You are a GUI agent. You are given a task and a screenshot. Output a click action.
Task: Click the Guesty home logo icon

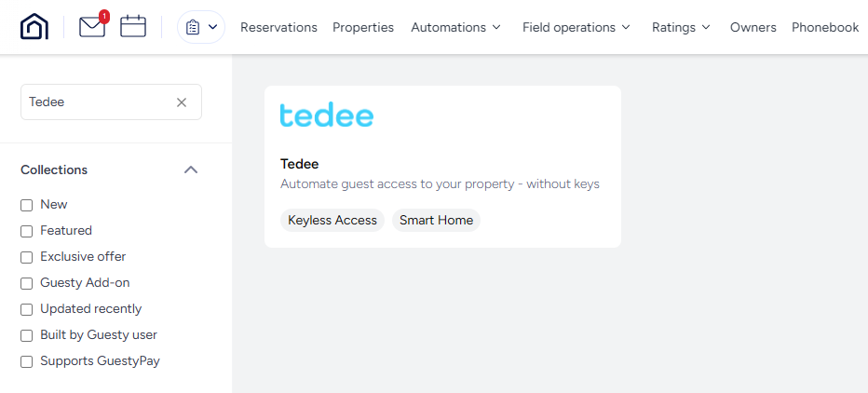(x=34, y=27)
